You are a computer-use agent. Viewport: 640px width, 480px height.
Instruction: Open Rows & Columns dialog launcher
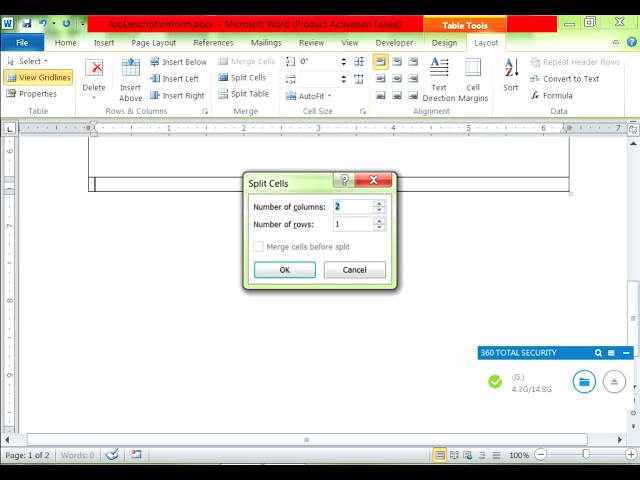(205, 111)
